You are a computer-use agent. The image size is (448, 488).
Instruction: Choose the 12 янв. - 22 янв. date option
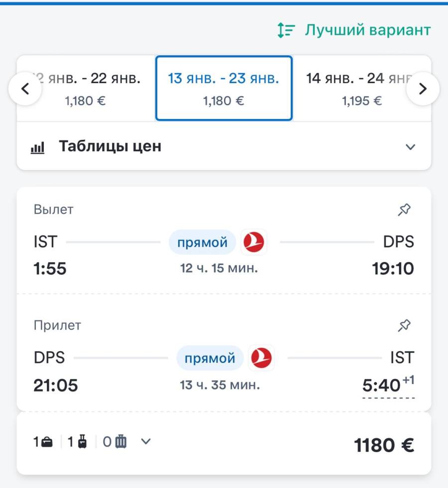(86, 88)
